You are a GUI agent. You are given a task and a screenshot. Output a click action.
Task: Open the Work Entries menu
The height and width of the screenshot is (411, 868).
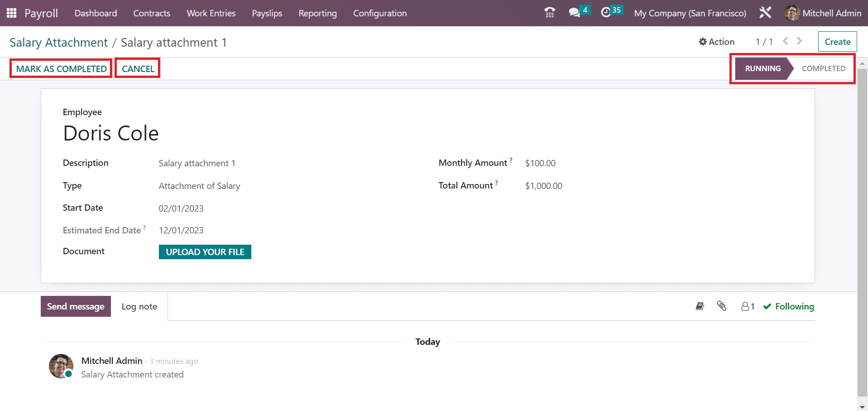[211, 13]
